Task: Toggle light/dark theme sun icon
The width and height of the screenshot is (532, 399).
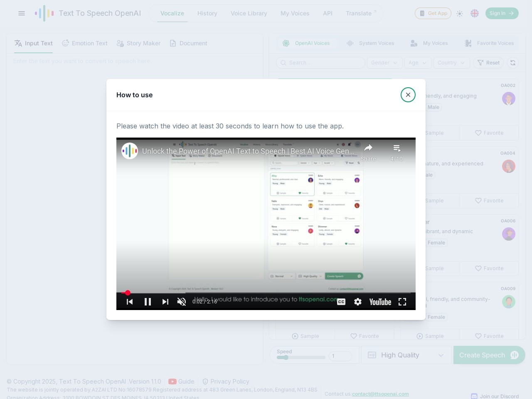Action: [460, 13]
